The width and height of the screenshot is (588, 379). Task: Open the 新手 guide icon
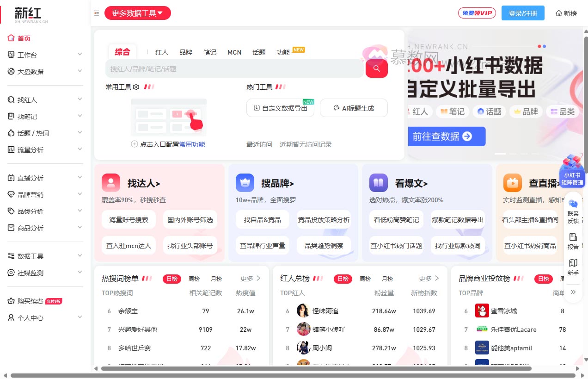coord(573,265)
